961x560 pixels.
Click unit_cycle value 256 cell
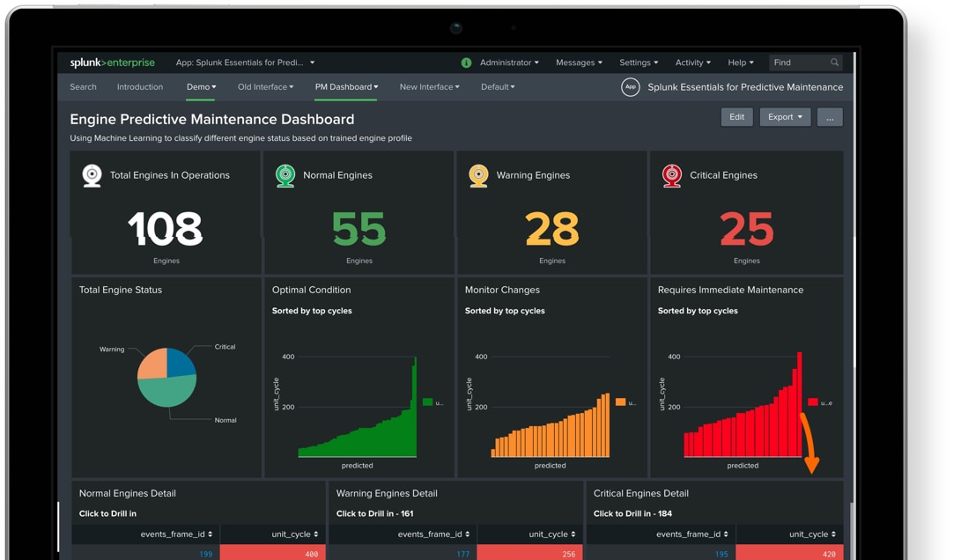point(530,553)
